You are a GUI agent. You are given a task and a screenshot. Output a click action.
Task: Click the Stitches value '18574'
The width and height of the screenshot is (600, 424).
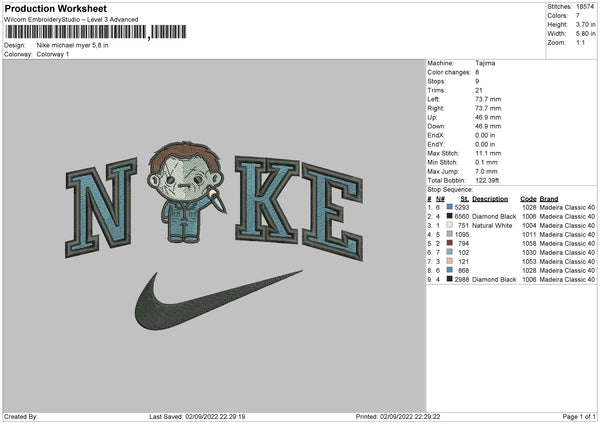[585, 7]
